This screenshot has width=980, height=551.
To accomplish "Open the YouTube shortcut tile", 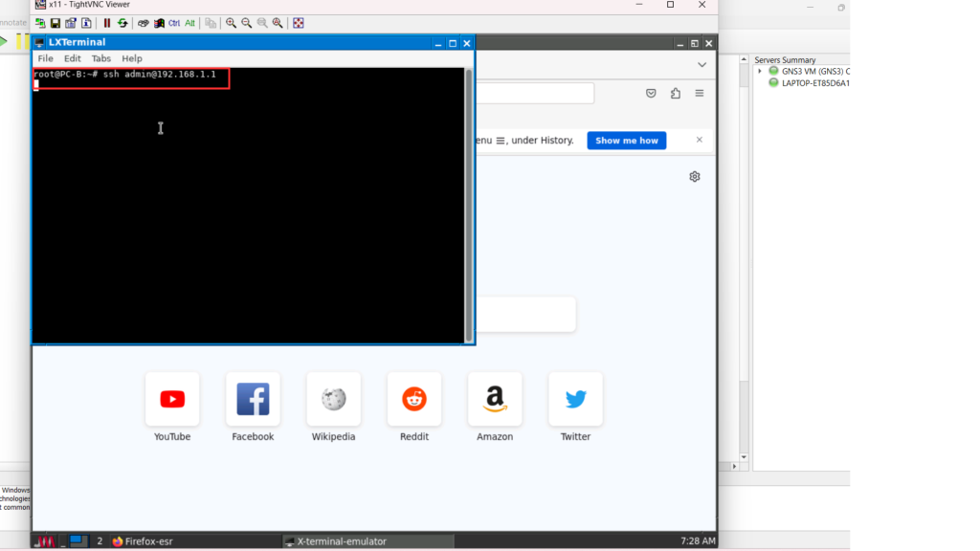I will [x=172, y=399].
